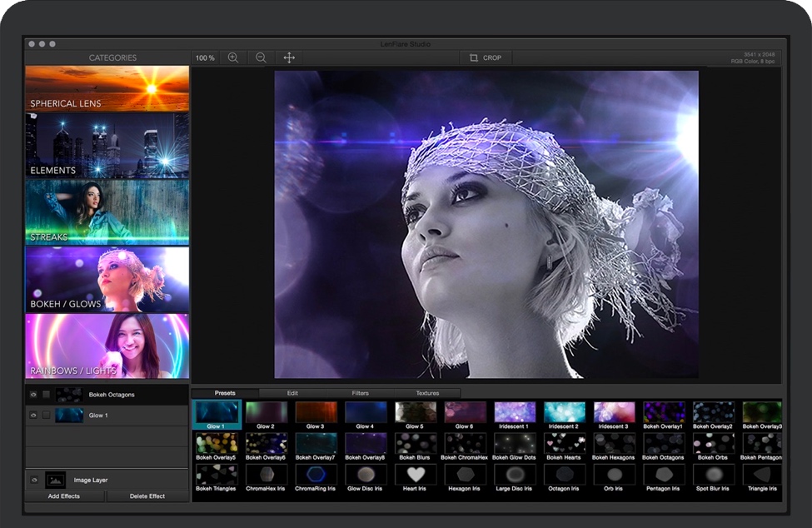The width and height of the screenshot is (812, 528).
Task: Click the Delete Effect button
Action: tap(147, 496)
